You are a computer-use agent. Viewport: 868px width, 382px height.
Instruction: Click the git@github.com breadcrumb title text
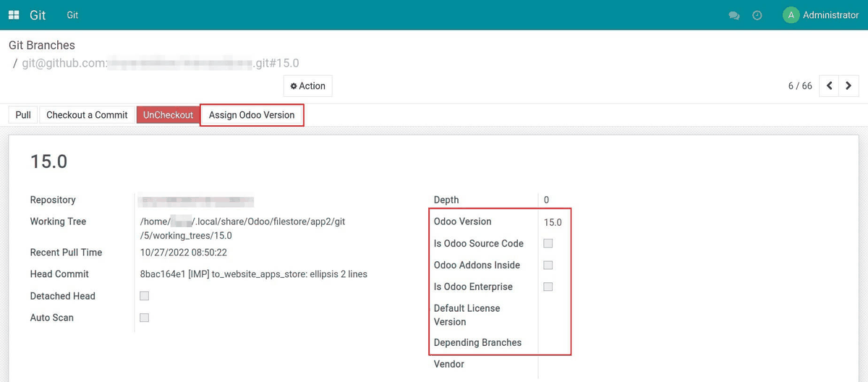point(160,63)
